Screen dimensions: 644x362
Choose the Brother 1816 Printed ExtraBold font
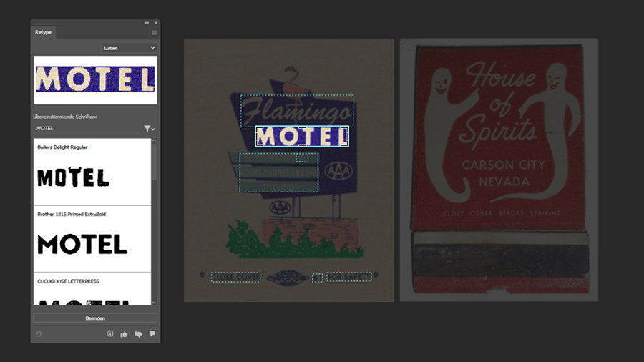tap(92, 239)
